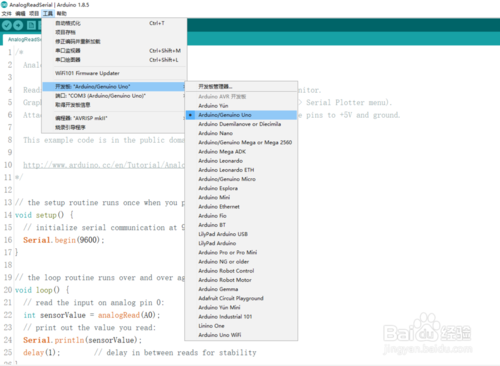Expand 开发板 "Arduino/Genuino Uno" submenu

[114, 87]
